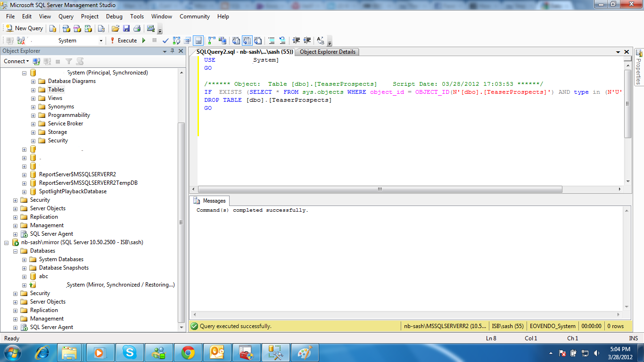Toggle results to grid display mode
Image resolution: width=644 pixels, height=362 pixels.
point(248,40)
